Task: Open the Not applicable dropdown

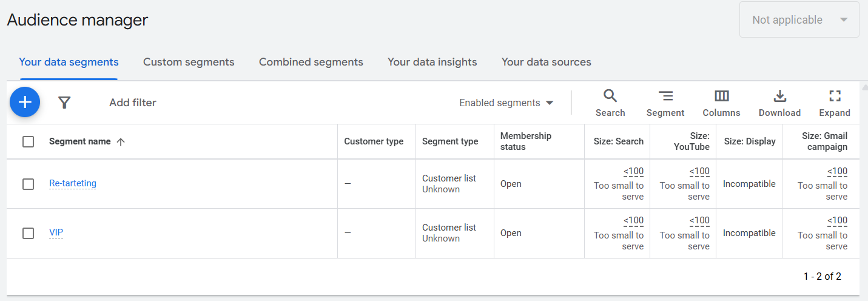Action: click(x=799, y=20)
